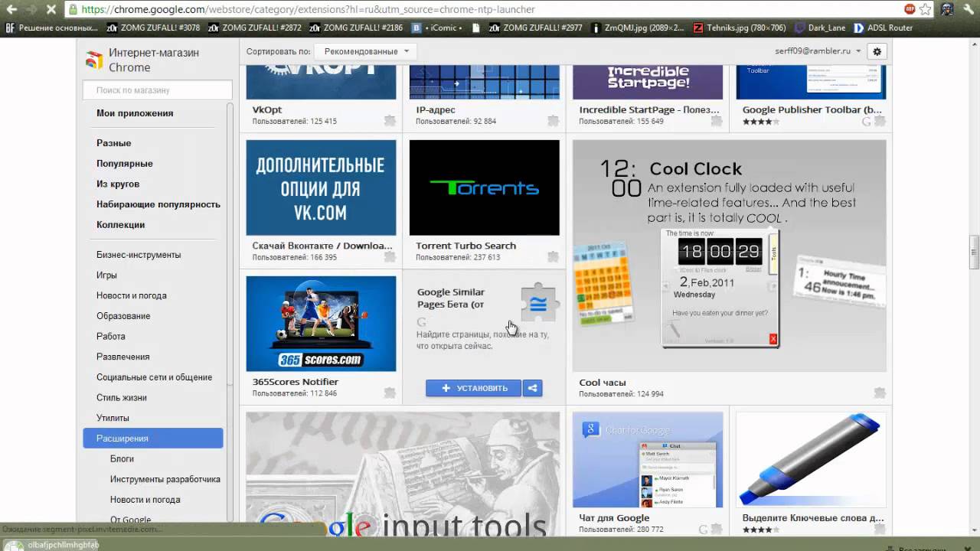Viewport: 980px width, 551px height.
Task: Click the puzzle badge under Incredible StartPage
Action: [717, 121]
